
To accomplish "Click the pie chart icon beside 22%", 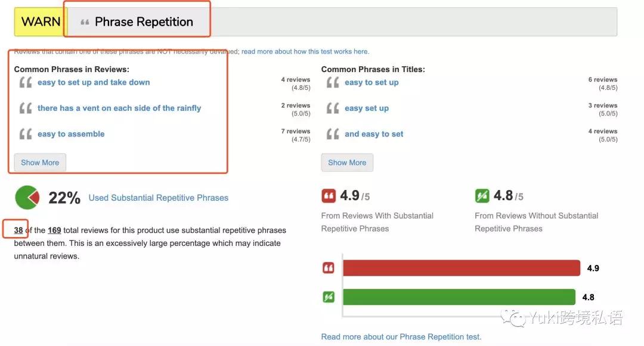I will [x=27, y=198].
